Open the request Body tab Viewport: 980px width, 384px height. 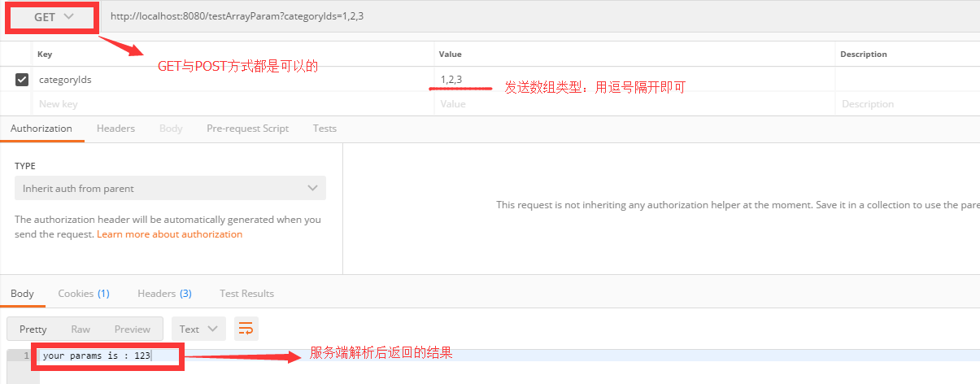tap(171, 129)
